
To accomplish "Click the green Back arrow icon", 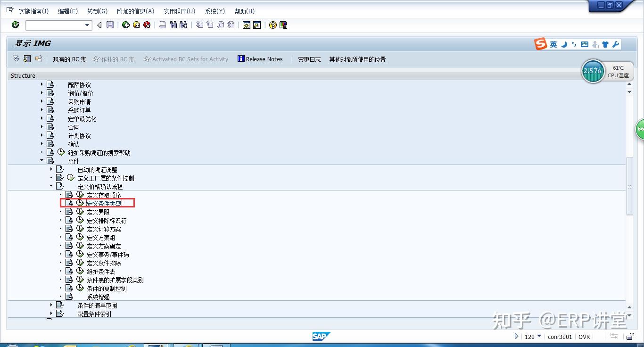I will pos(125,25).
